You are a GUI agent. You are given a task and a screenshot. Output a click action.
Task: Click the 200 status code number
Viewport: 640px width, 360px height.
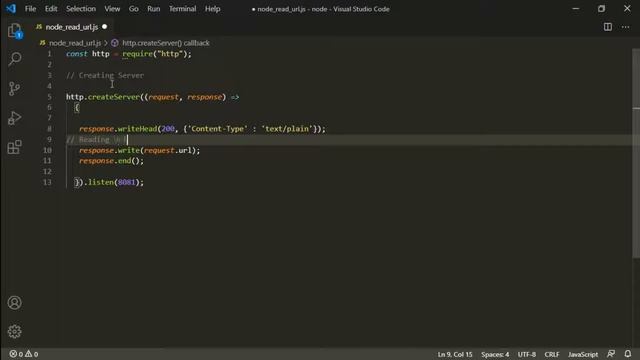(168, 129)
